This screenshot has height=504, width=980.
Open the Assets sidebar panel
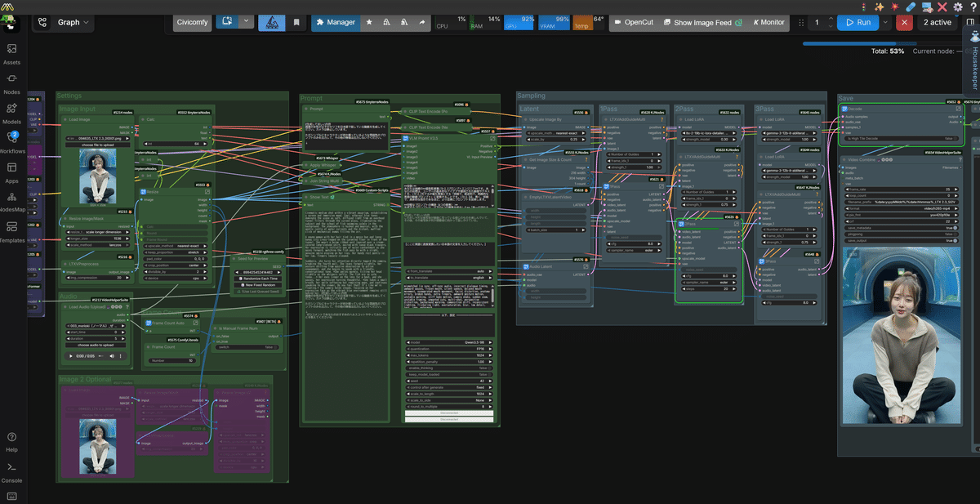click(x=11, y=54)
